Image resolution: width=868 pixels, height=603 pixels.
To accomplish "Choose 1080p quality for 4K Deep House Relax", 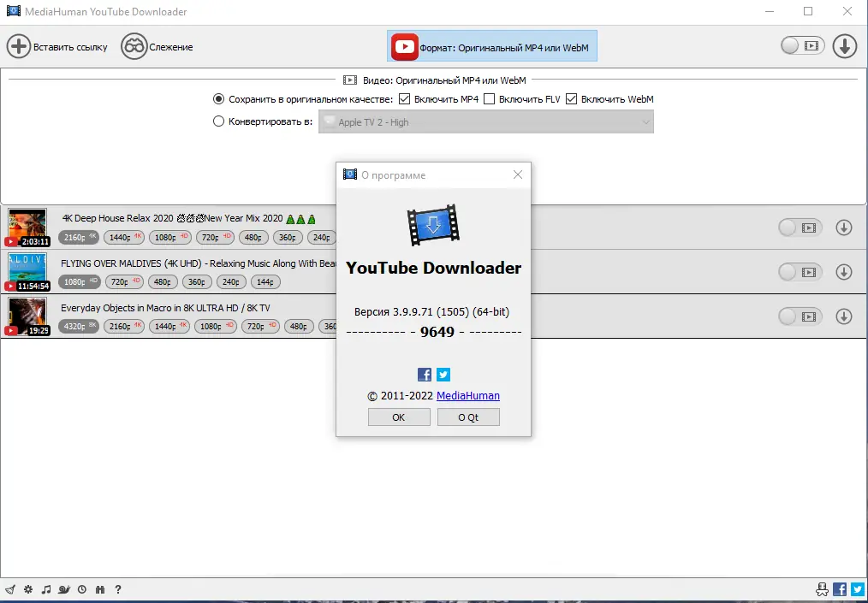I will [x=169, y=237].
